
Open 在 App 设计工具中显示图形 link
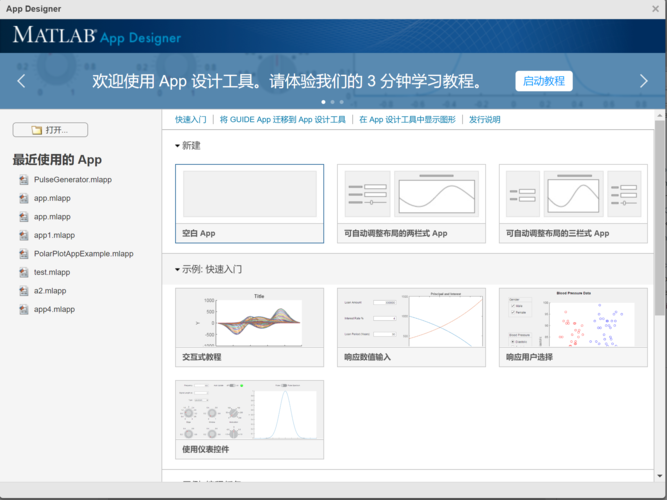pos(407,120)
